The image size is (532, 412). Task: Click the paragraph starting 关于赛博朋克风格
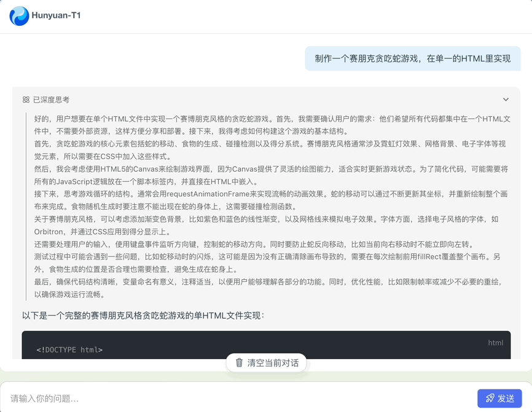point(270,224)
